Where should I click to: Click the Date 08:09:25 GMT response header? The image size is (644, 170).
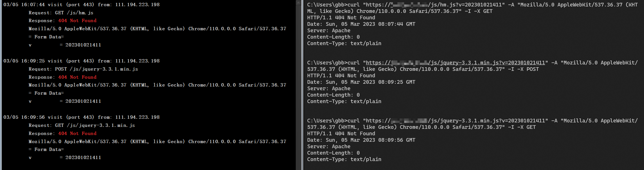361,82
